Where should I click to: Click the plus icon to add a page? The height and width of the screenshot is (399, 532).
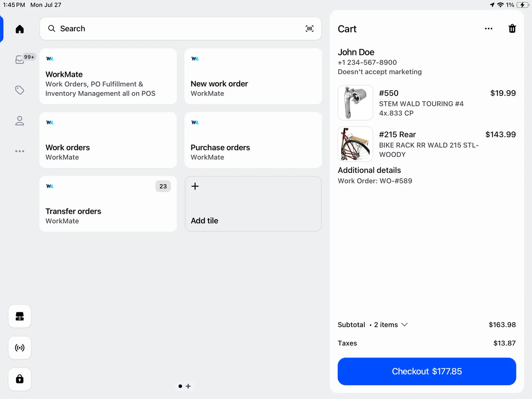pos(188,386)
